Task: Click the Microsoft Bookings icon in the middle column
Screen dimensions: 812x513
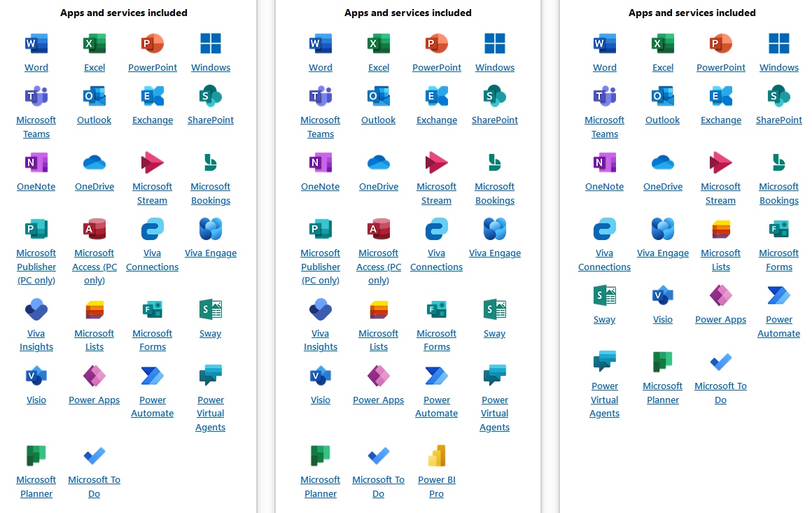Action: click(x=495, y=163)
